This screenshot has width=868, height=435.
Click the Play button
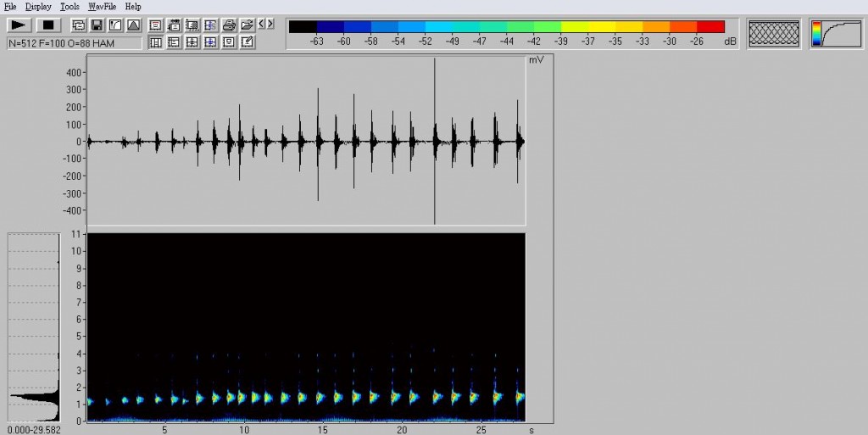click(19, 25)
